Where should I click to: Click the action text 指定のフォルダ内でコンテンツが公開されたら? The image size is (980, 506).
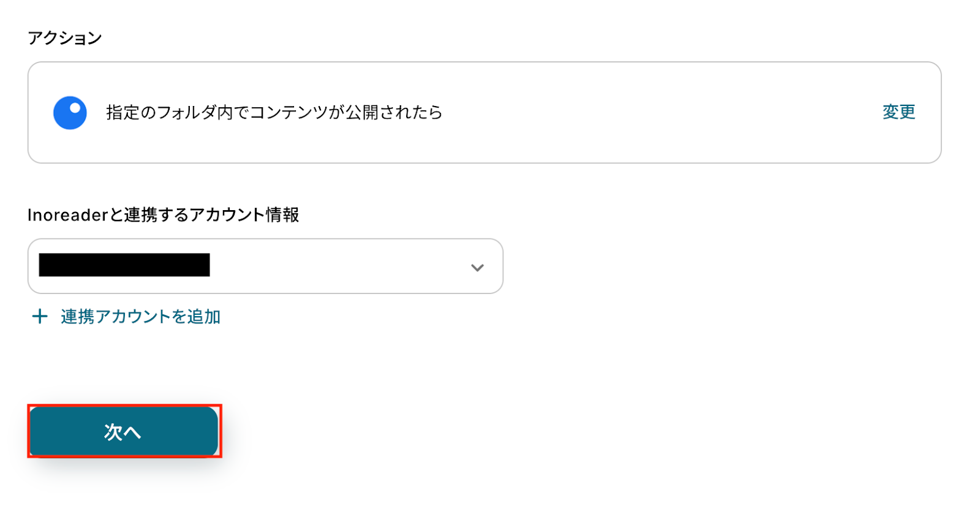coord(274,113)
